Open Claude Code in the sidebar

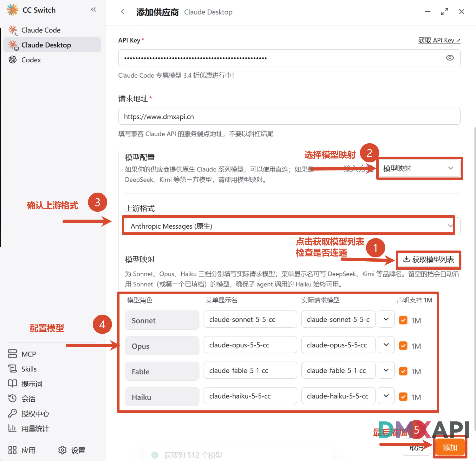point(52,30)
